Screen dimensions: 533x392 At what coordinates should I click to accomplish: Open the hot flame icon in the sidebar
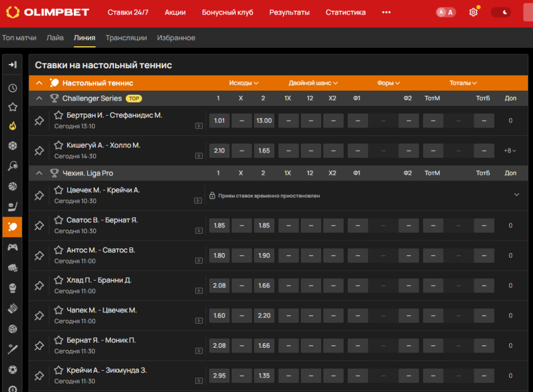12,126
